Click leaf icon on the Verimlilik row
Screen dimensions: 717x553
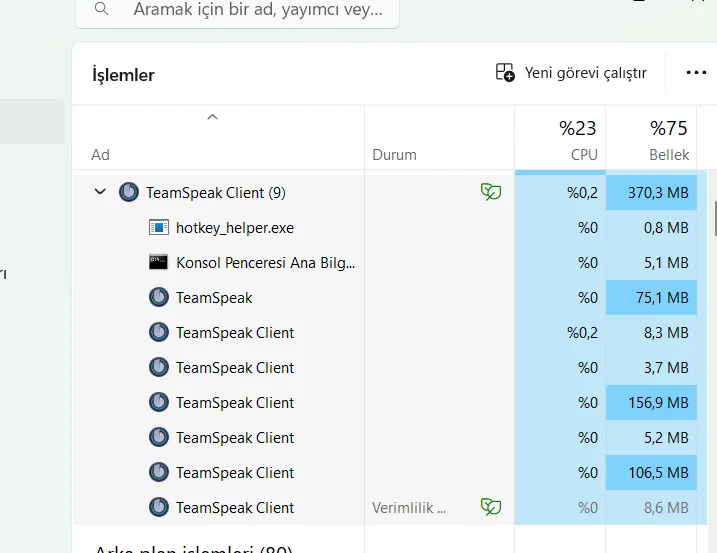pos(491,507)
